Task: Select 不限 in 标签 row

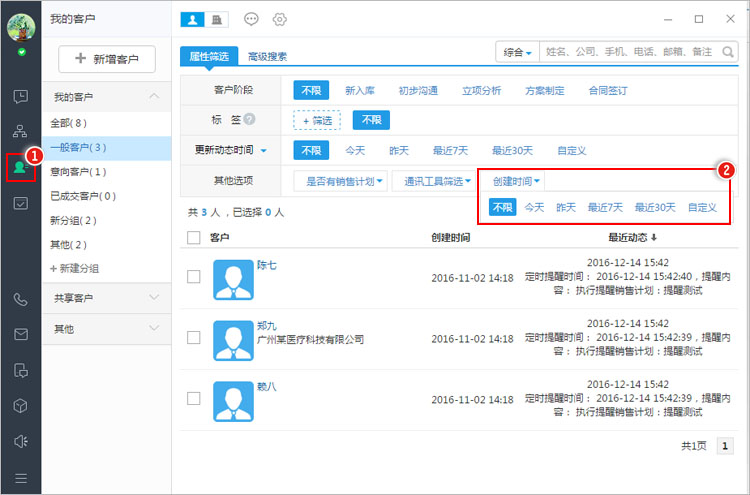Action: (x=371, y=120)
